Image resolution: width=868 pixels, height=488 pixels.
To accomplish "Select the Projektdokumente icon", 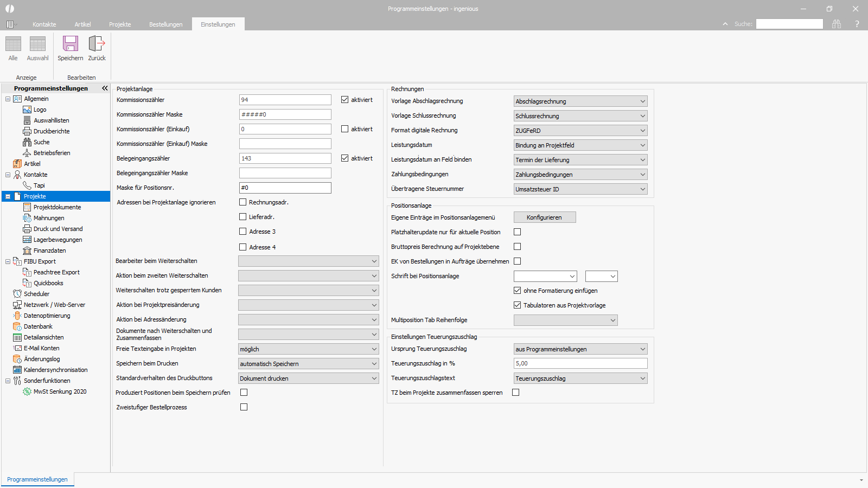I will click(x=27, y=207).
